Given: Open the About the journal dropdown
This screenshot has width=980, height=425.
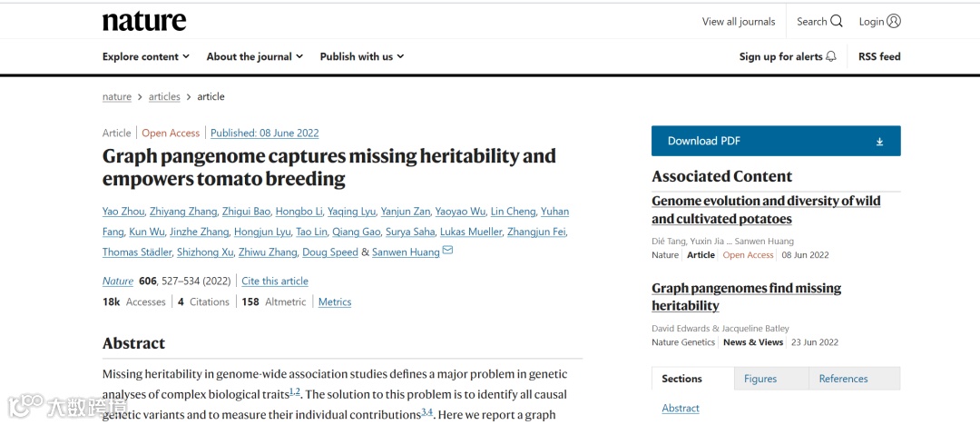Looking at the screenshot, I should tap(255, 56).
